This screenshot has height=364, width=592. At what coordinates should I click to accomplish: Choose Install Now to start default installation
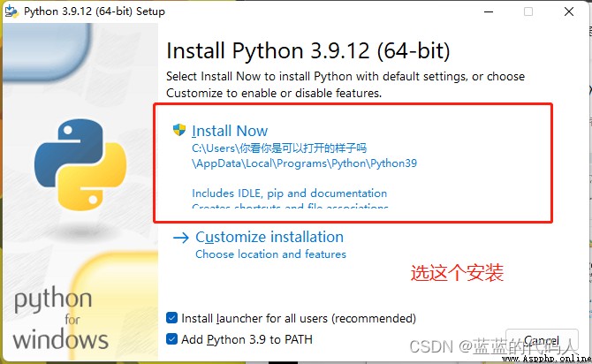(x=230, y=131)
